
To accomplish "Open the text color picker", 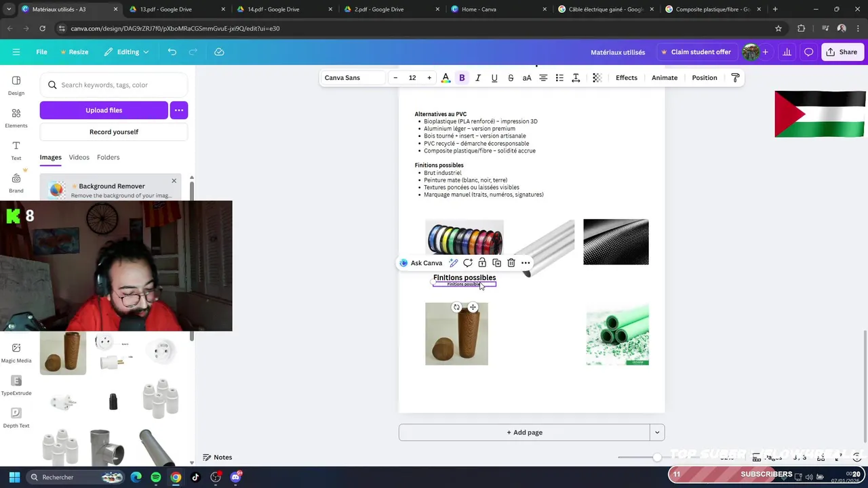I will tap(446, 78).
